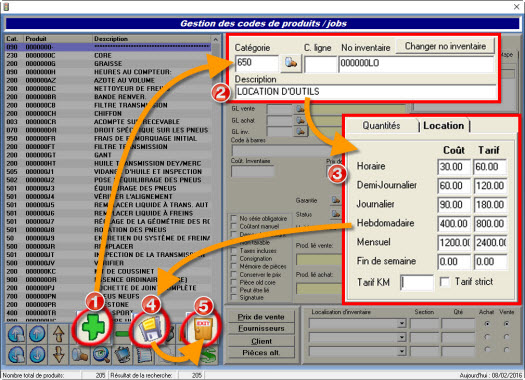Jump to first product with blue up-page icon
Screen dimensions: 525x380
(16, 334)
